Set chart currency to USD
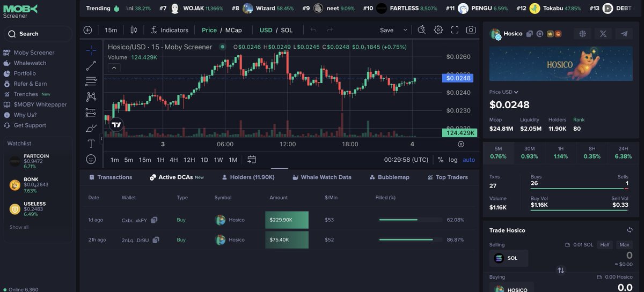The height and width of the screenshot is (292, 644). click(x=266, y=30)
